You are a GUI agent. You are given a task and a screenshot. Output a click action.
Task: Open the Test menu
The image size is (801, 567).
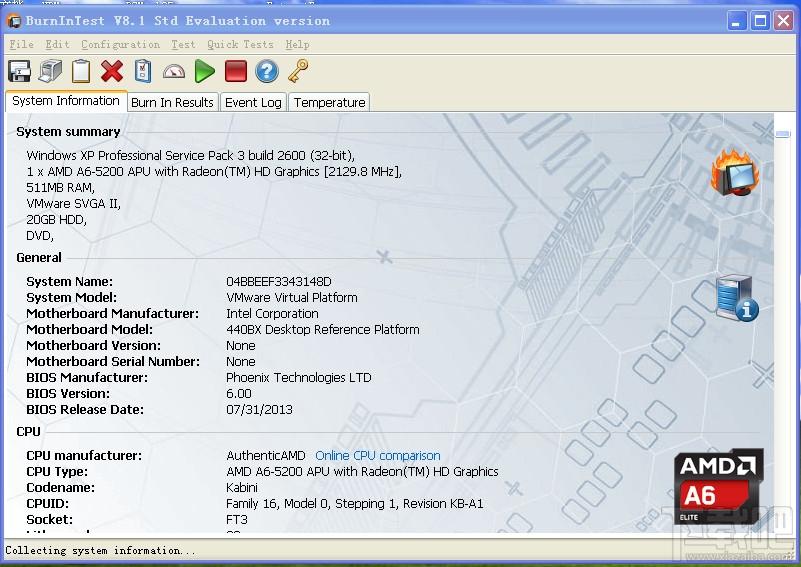click(183, 44)
